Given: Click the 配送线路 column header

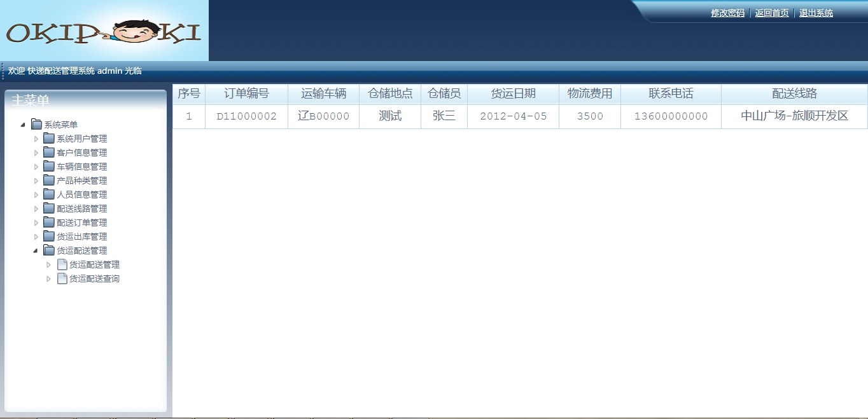Looking at the screenshot, I should click(x=795, y=93).
